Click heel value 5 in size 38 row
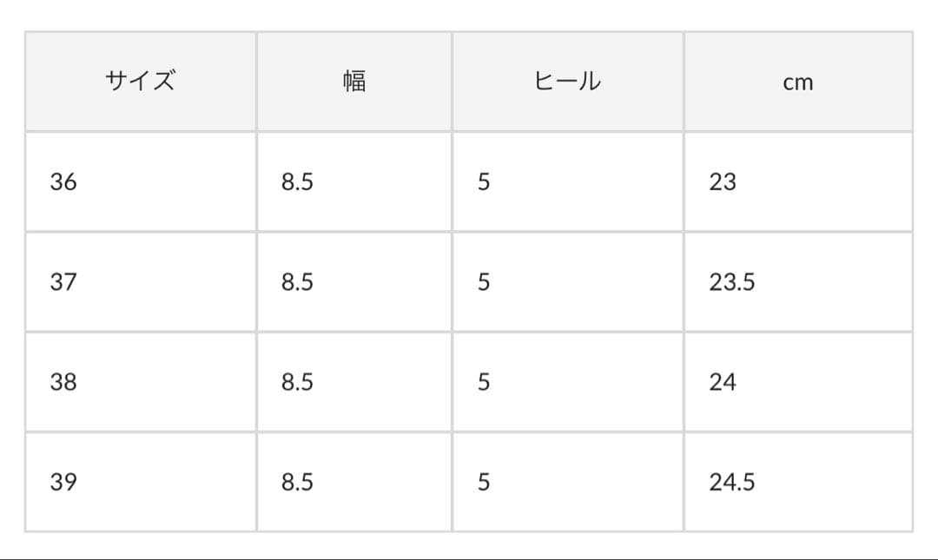This screenshot has width=938, height=560. click(x=484, y=382)
